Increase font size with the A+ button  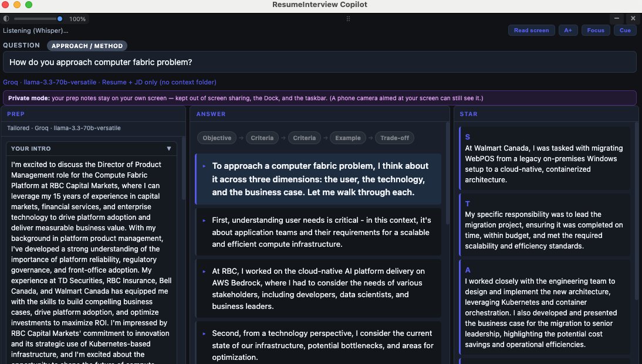coord(568,30)
